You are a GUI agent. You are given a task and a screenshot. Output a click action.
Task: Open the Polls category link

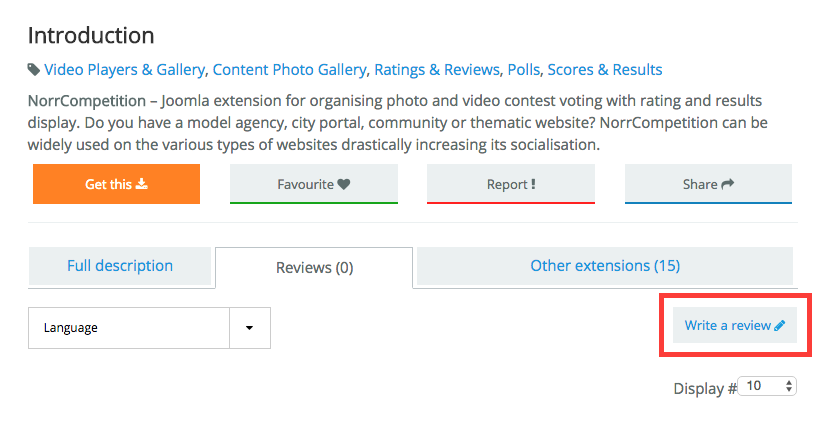pyautogui.click(x=524, y=69)
